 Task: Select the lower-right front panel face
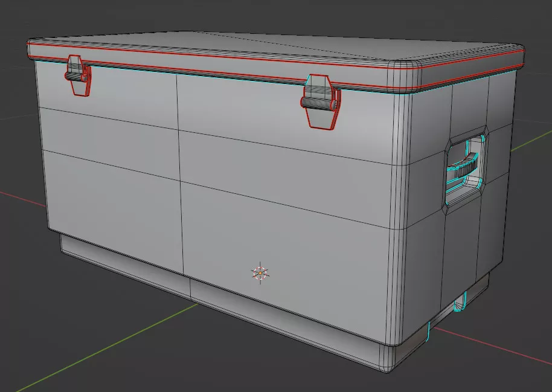pos(284,254)
